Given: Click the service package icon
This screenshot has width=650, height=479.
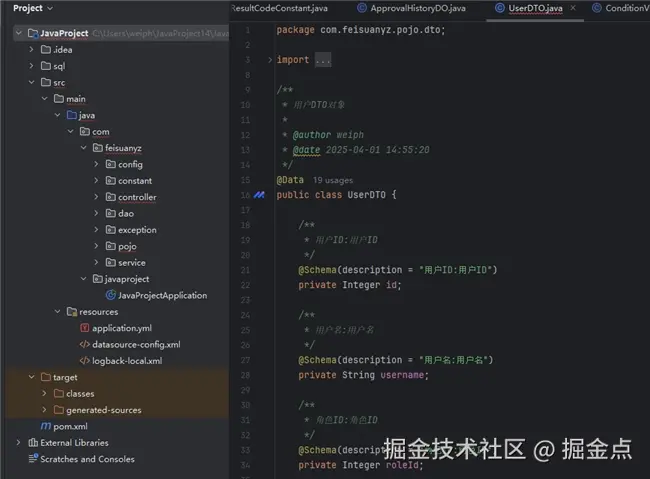Looking at the screenshot, I should click(111, 263).
